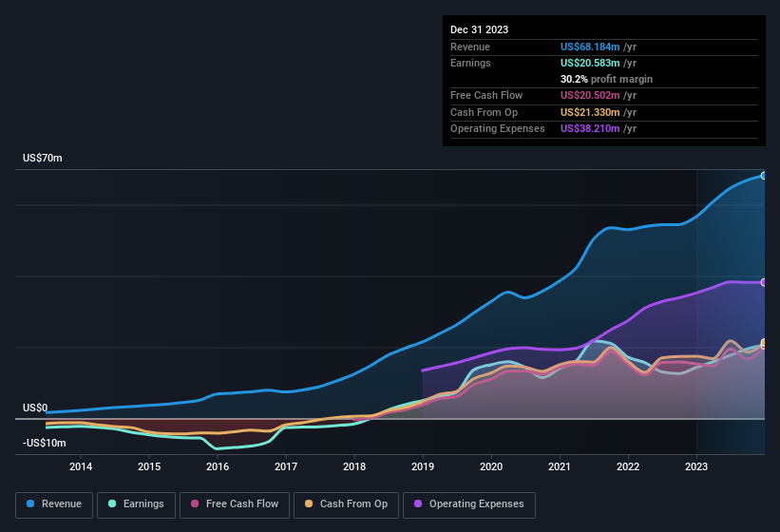Screen dimensions: 780x532
Task: Click the US$70m y-axis label
Action: click(x=43, y=159)
